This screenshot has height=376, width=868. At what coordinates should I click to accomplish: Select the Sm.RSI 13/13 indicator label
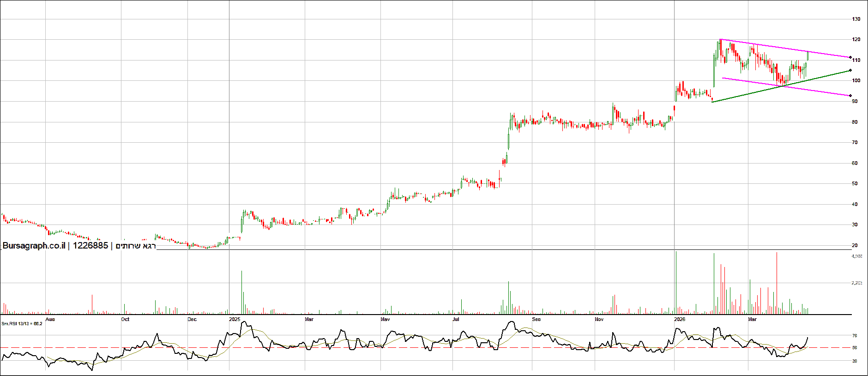[x=22, y=324]
